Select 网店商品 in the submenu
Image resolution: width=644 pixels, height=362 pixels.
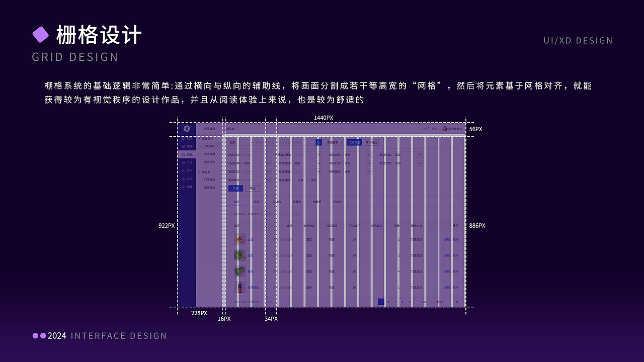209,188
